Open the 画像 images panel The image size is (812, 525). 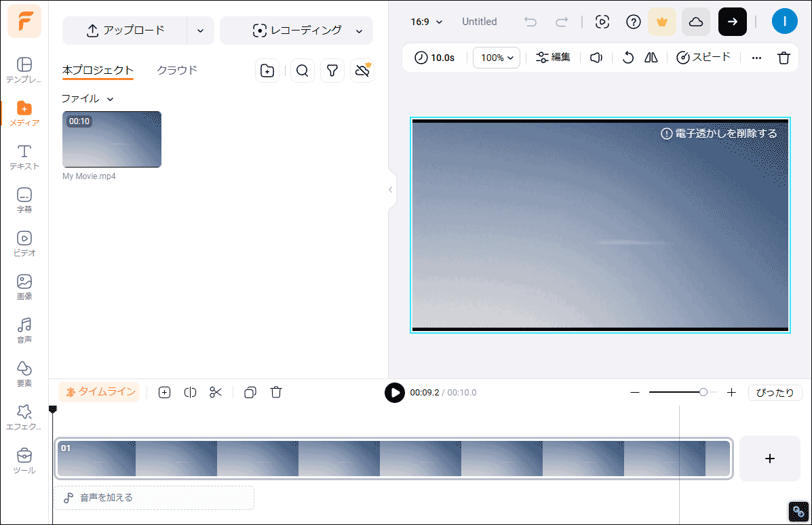24,288
